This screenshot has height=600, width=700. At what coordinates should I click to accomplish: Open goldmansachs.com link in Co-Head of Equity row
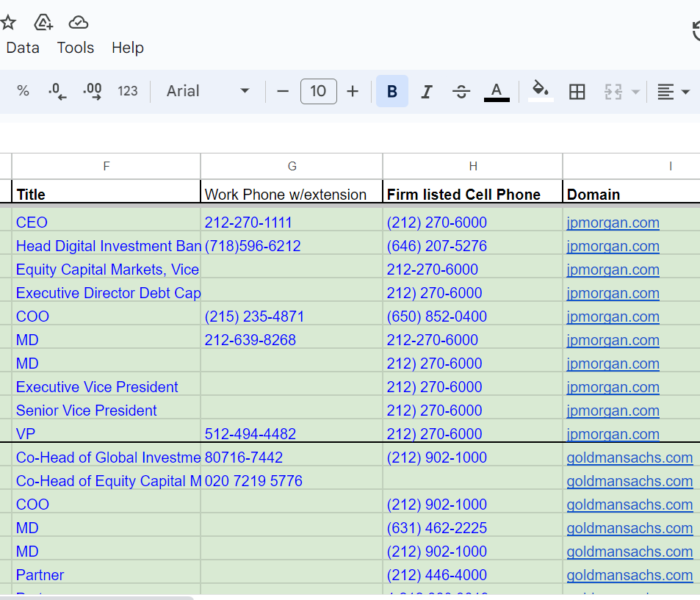[x=629, y=481]
